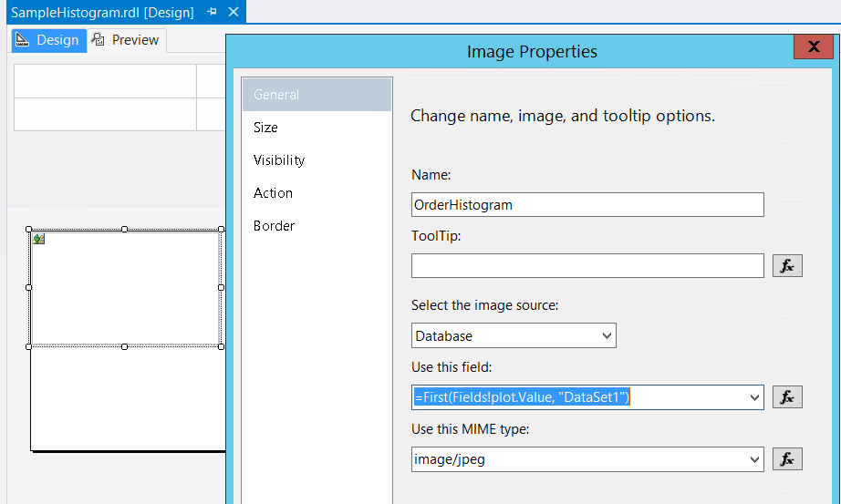Close the SampleHistogram.rdl document tab
Screen dimensions: 841x504
pos(234,12)
